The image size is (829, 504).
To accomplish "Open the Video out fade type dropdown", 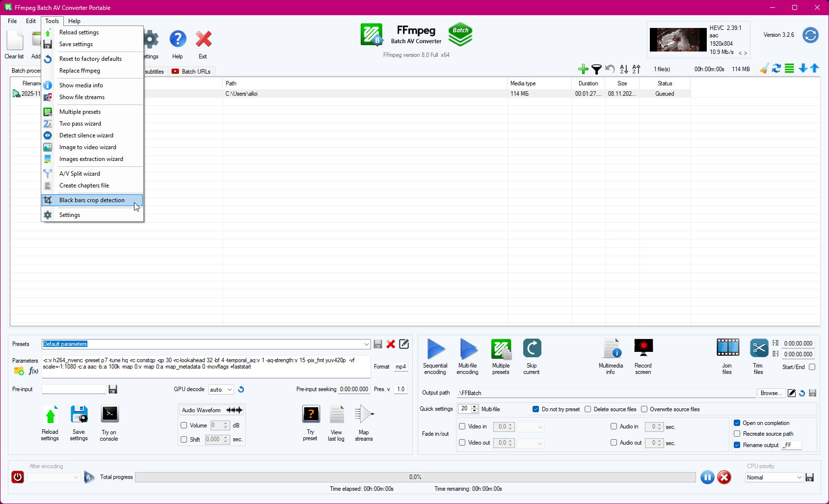I will point(531,443).
